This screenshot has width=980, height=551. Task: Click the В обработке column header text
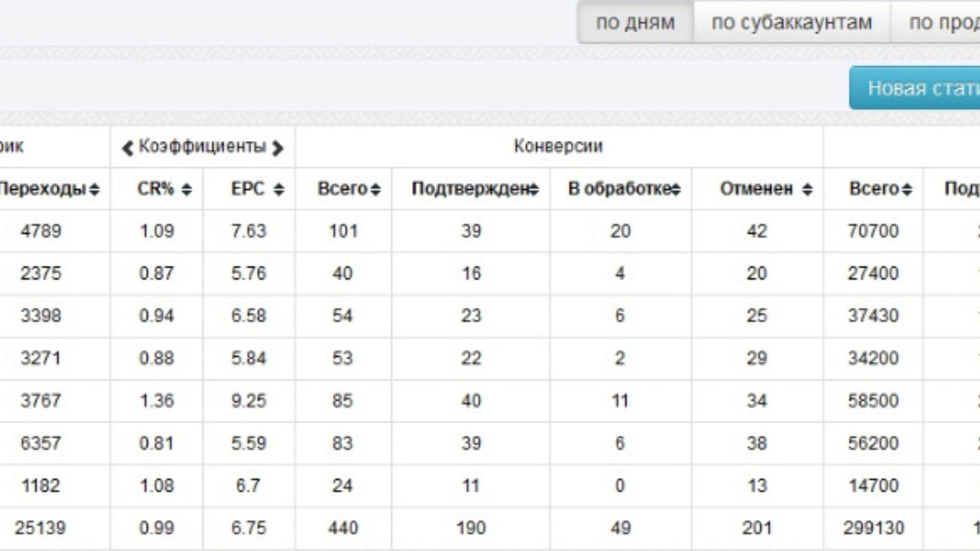click(x=619, y=189)
